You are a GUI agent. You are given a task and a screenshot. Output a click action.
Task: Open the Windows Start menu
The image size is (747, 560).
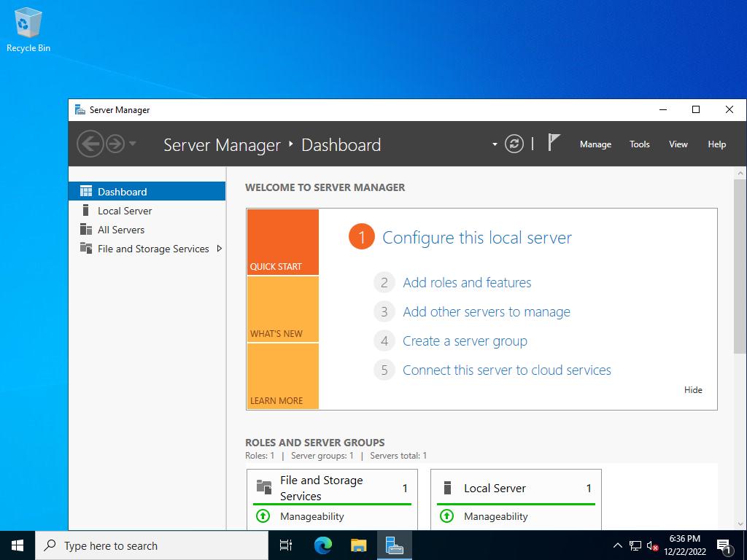tap(18, 545)
